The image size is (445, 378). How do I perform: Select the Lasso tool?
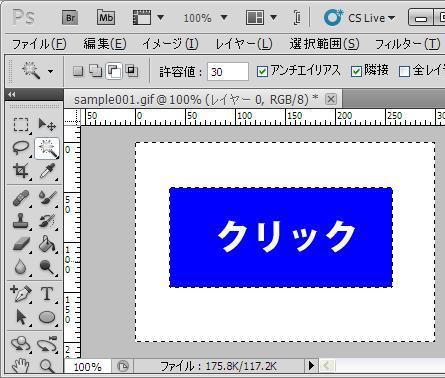pos(21,148)
